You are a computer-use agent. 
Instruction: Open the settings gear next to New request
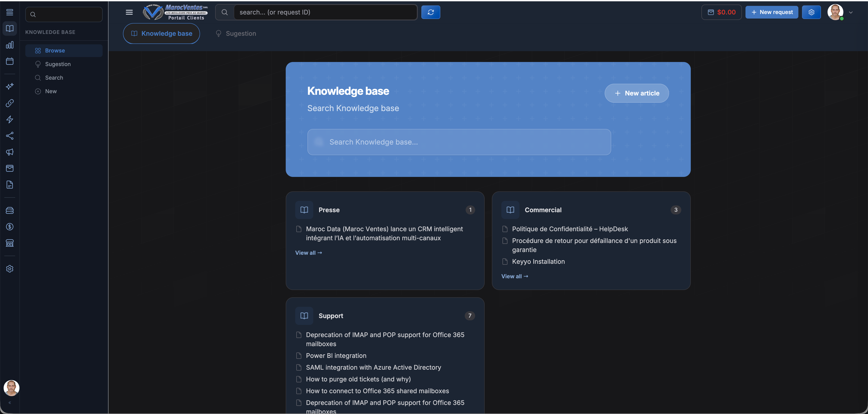pyautogui.click(x=812, y=12)
